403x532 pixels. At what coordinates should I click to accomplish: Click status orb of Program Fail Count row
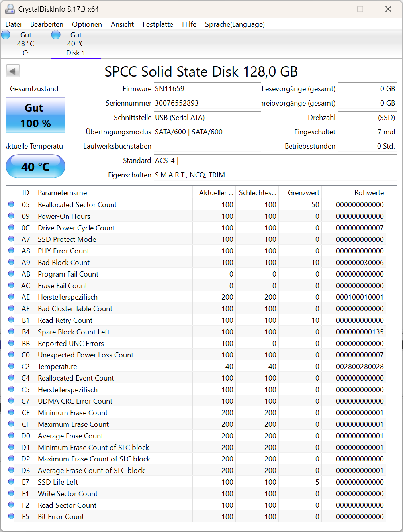[x=11, y=274]
